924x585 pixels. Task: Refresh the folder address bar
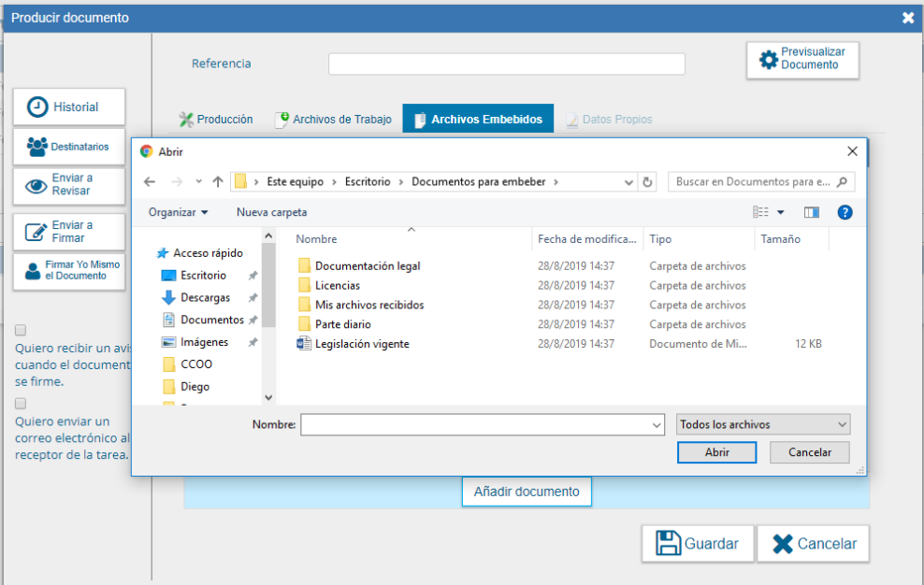649,182
